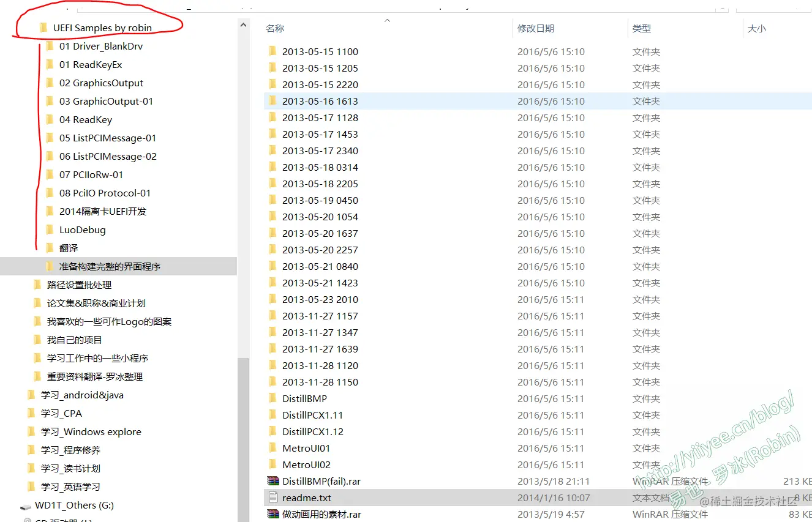Screen dimensions: 812x522
Task: Select 重要资料翻译-罗冰整理 in the tree
Action: (x=95, y=377)
